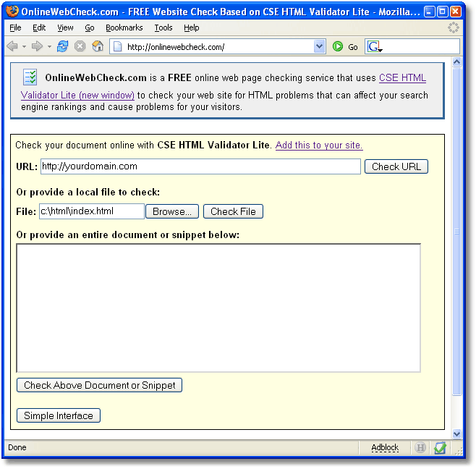Open the Bookmarks menu
This screenshot has height=469, width=476.
tap(124, 28)
